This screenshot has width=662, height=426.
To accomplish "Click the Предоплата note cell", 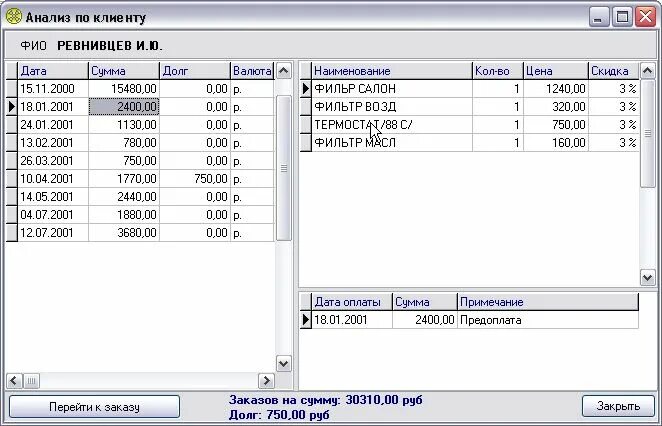I will click(x=548, y=320).
